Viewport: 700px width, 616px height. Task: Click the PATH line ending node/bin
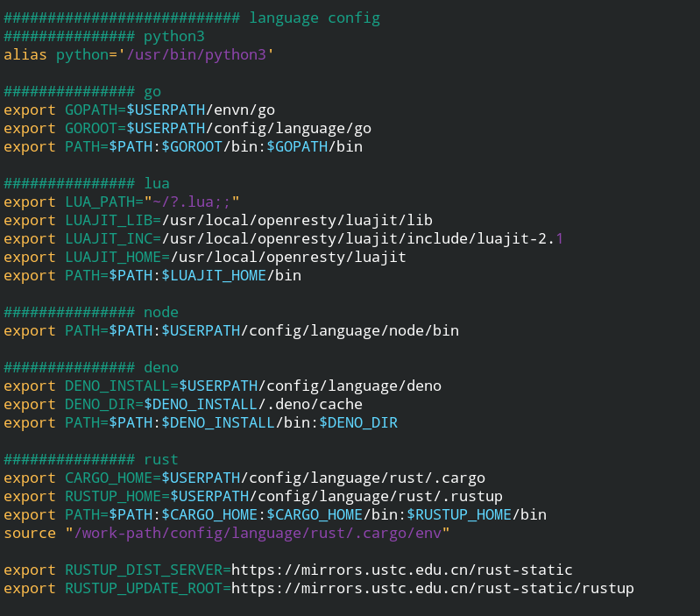click(x=231, y=330)
